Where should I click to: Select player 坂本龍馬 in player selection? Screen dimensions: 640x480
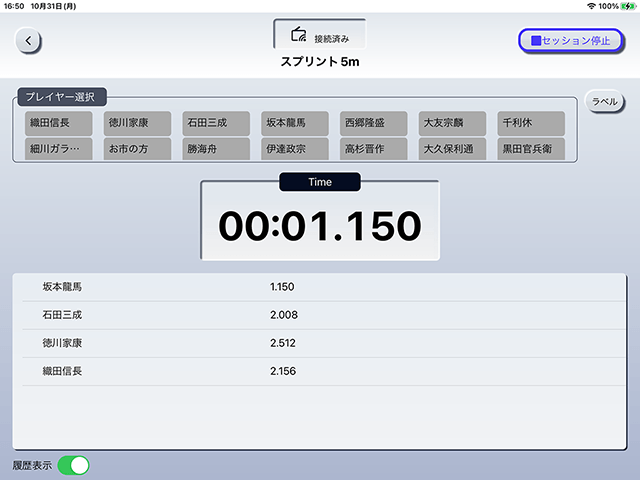[x=295, y=123]
